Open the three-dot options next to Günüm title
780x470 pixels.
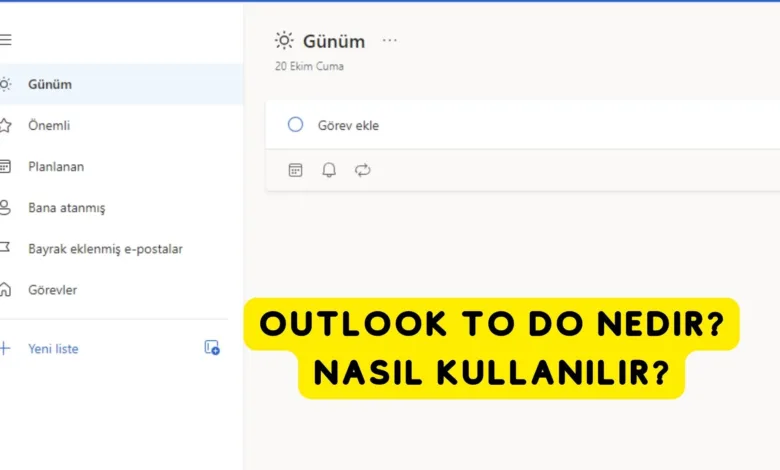pos(390,41)
